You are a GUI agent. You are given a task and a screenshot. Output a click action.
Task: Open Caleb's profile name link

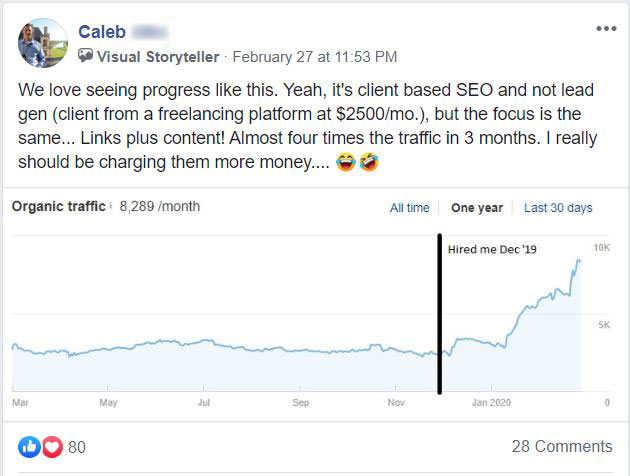click(102, 32)
